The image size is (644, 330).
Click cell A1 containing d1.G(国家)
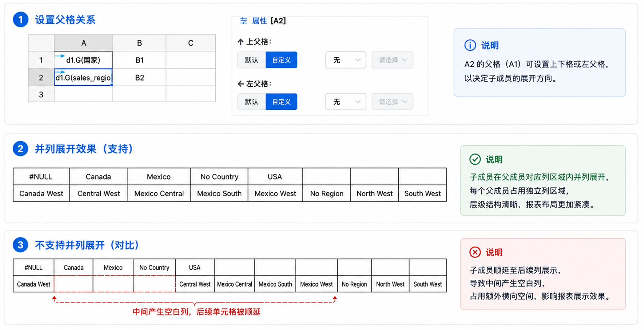coord(83,60)
